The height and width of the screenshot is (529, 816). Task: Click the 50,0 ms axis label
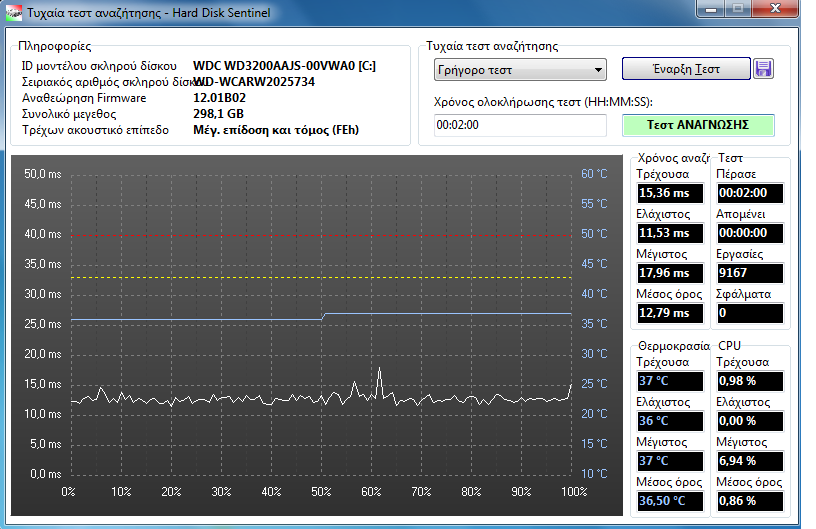click(43, 174)
